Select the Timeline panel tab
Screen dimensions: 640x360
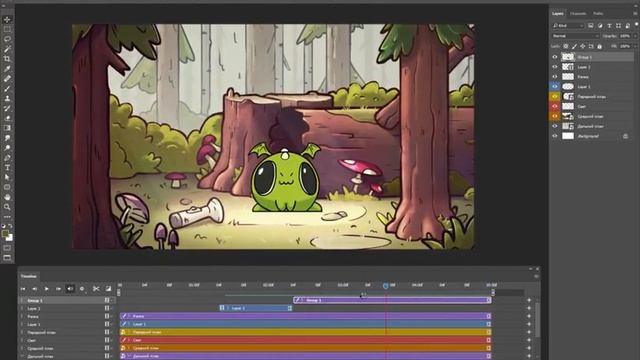tap(29, 276)
